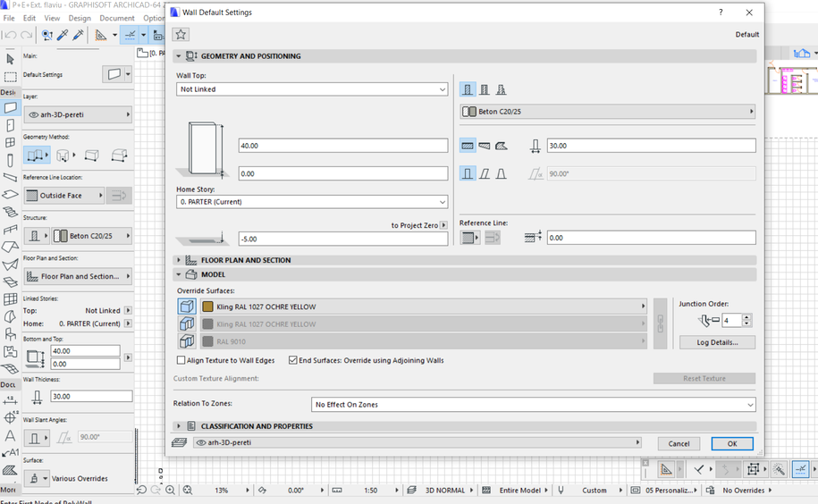The width and height of the screenshot is (818, 504).
Task: Select the Arrow tool in toolbox
Action: (x=10, y=59)
